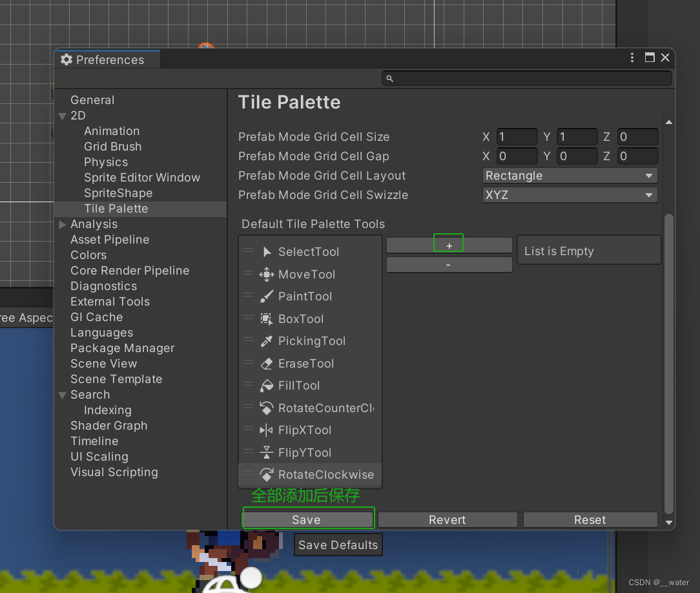The image size is (700, 593).
Task: Select the FlipXTool icon
Action: [x=266, y=430]
